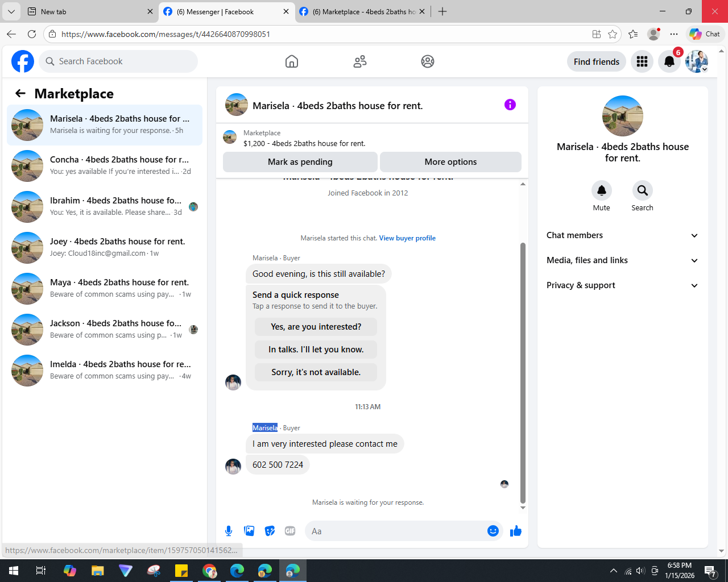Open the Marisela conversation in list
The height and width of the screenshot is (582, 728).
[x=105, y=125]
